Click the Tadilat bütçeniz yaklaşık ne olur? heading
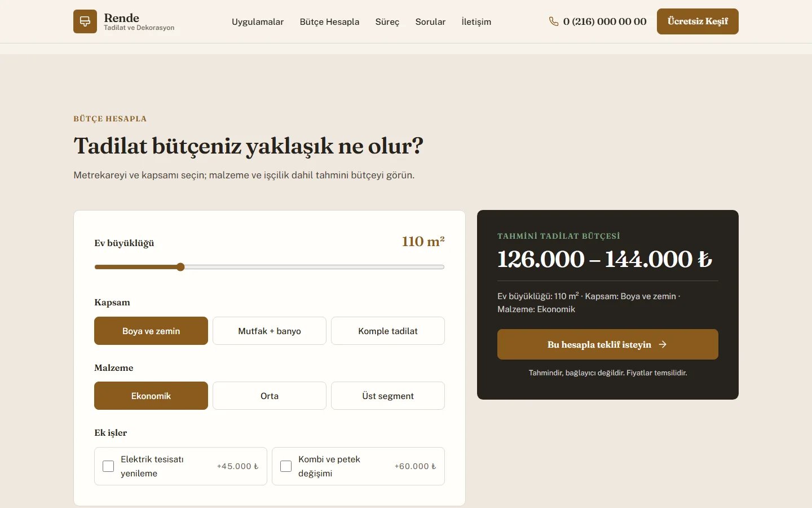Screen dimensions: 812x508 [248, 146]
